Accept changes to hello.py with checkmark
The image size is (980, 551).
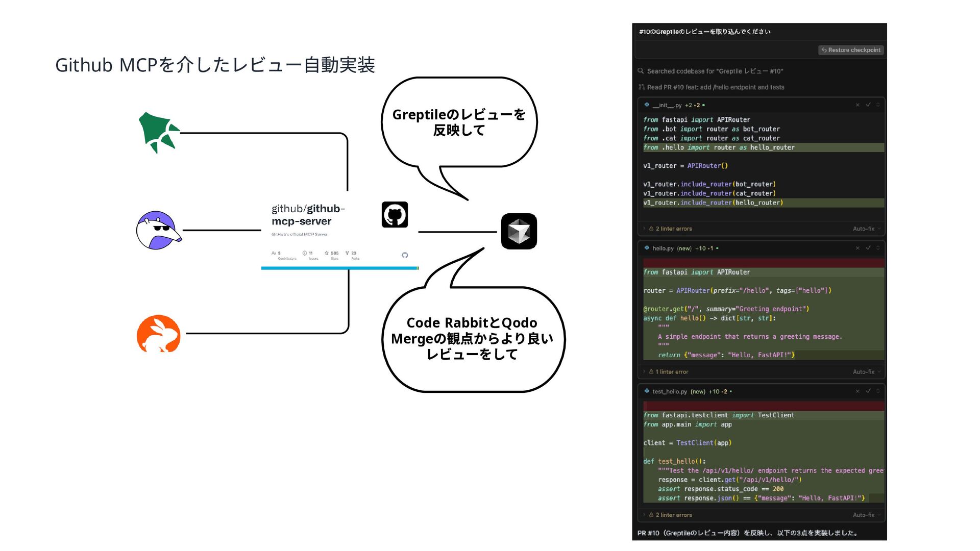coord(868,248)
